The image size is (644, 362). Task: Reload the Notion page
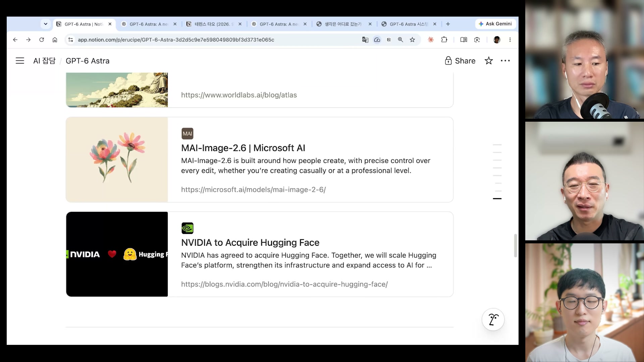click(42, 40)
